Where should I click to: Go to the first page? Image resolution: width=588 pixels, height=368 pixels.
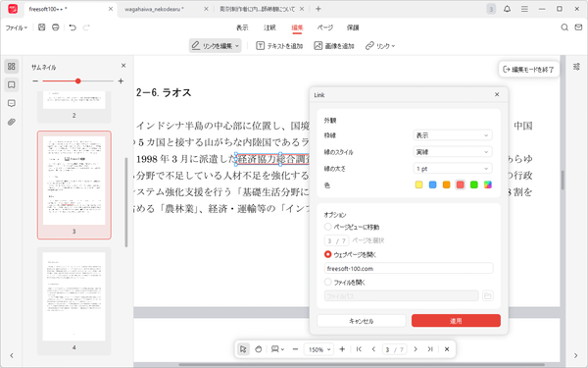coord(359,349)
